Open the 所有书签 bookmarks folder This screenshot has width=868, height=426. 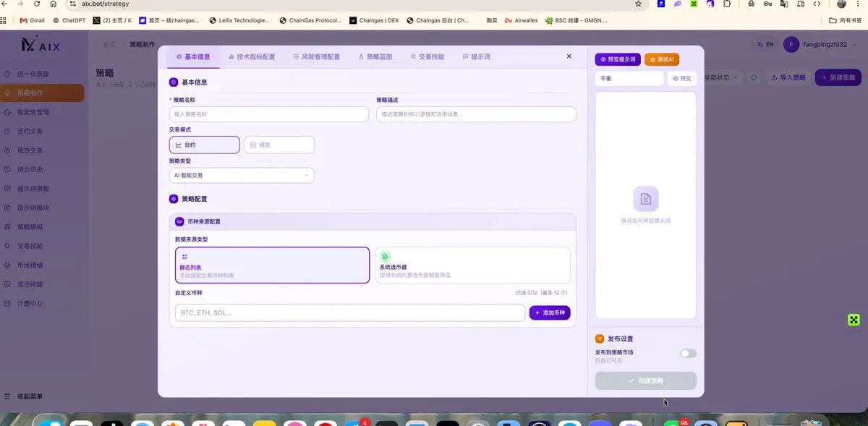(x=846, y=20)
